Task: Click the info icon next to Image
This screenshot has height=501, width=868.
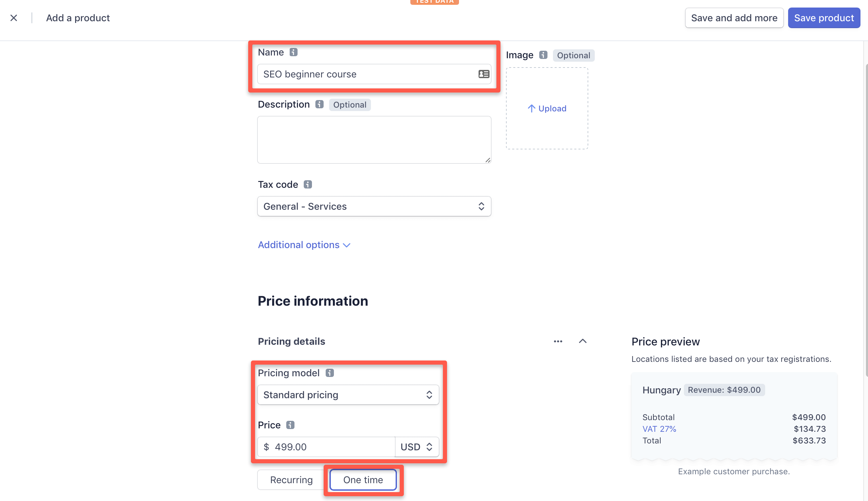Action: click(x=542, y=55)
